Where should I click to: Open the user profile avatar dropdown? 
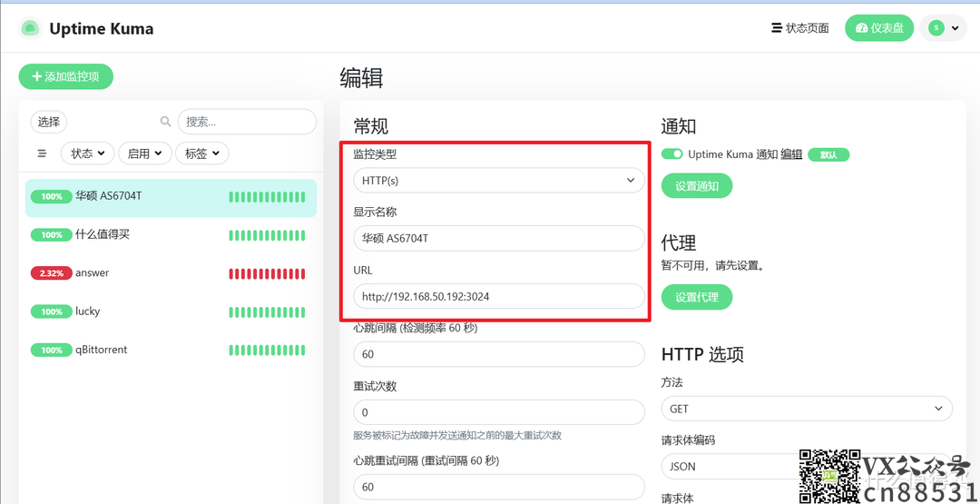943,28
